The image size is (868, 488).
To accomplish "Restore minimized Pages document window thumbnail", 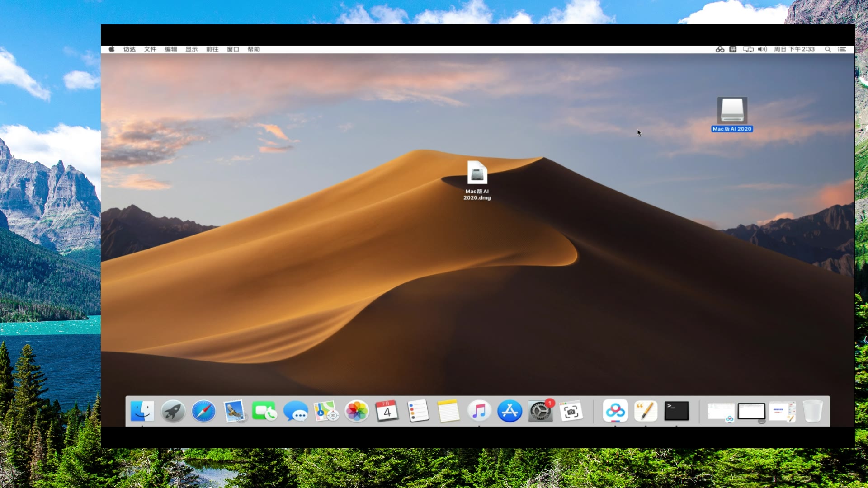I will point(782,412).
